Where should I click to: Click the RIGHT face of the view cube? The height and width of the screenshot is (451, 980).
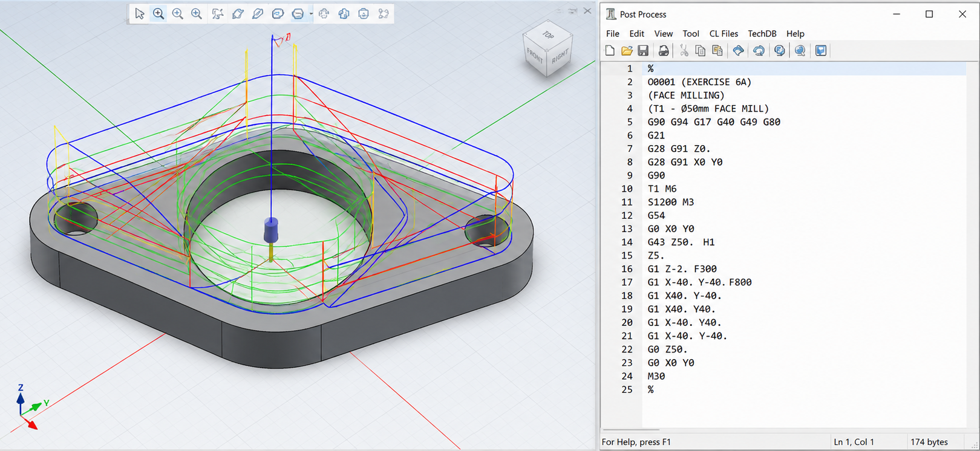coord(560,57)
